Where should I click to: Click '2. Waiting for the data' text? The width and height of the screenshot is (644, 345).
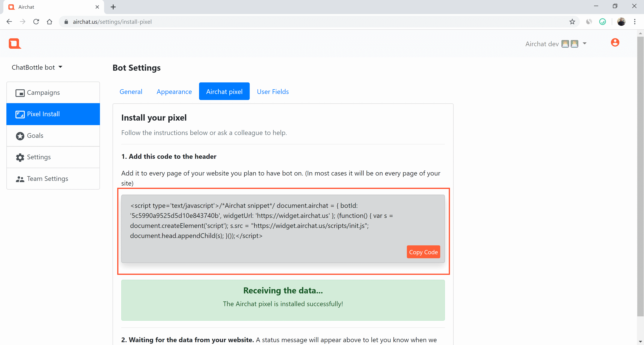pyautogui.click(x=187, y=340)
